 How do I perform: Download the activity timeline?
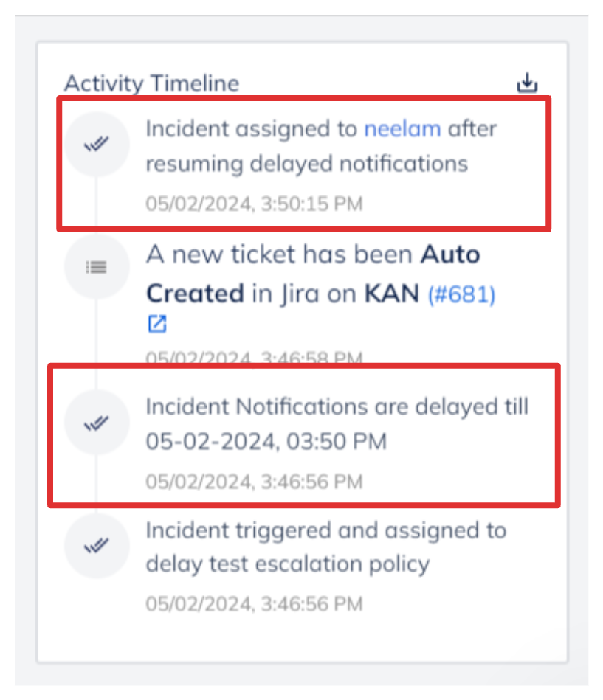[526, 83]
